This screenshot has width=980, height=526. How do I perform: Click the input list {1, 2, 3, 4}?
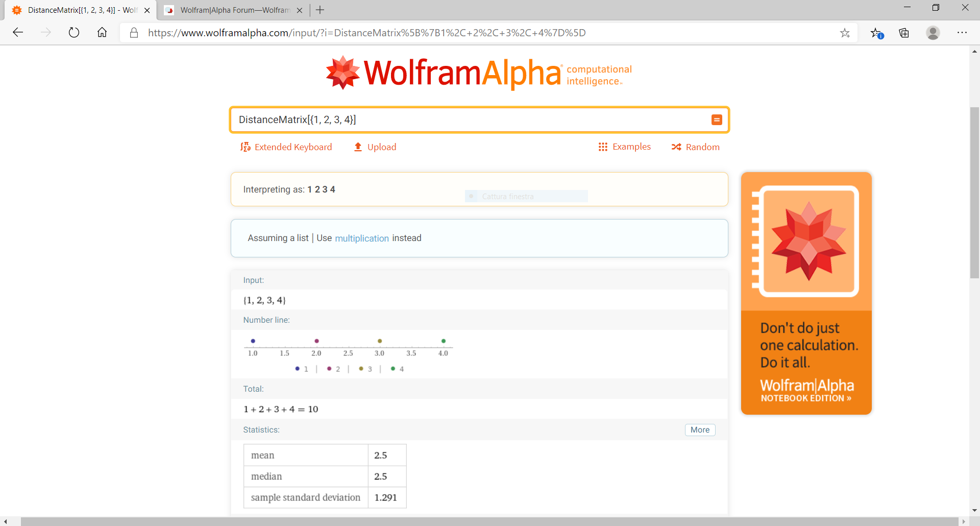(x=264, y=300)
